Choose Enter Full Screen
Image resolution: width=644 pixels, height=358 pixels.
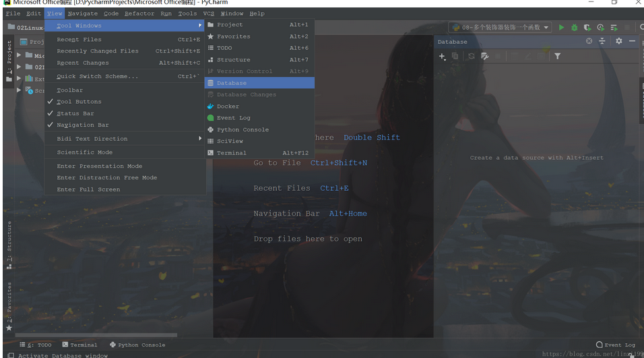coord(125,189)
